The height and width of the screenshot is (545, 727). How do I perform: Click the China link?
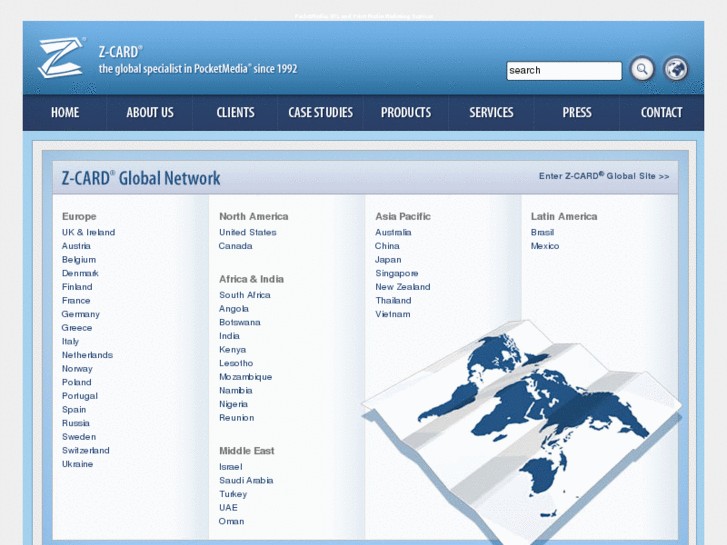[387, 246]
